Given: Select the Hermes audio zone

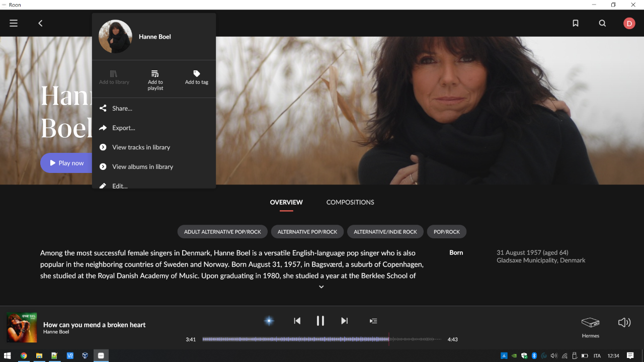Looking at the screenshot, I should click(x=591, y=327).
